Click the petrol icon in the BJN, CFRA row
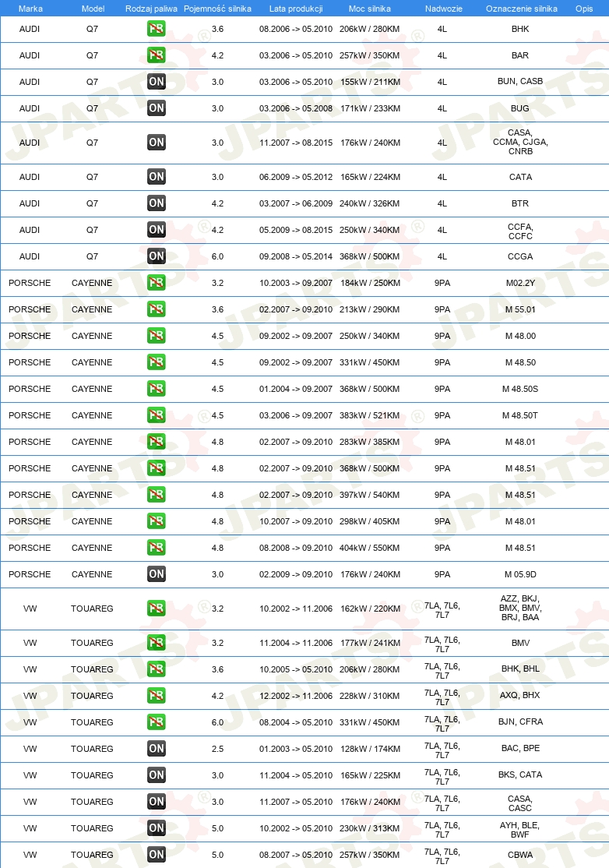 [157, 722]
